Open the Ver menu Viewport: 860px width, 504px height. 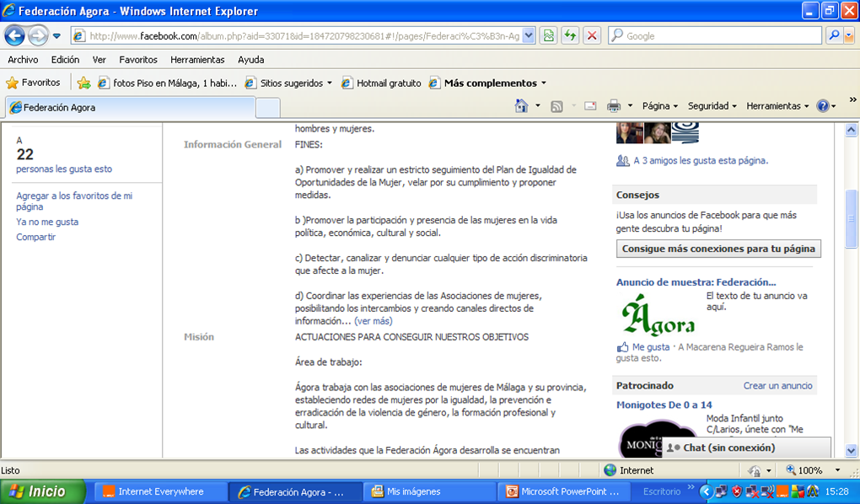coord(99,60)
